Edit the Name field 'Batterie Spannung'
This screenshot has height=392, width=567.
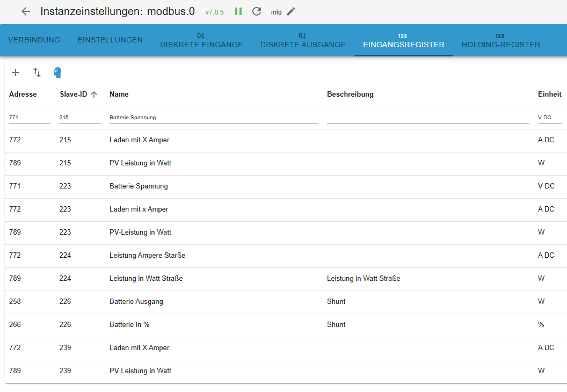click(x=214, y=117)
